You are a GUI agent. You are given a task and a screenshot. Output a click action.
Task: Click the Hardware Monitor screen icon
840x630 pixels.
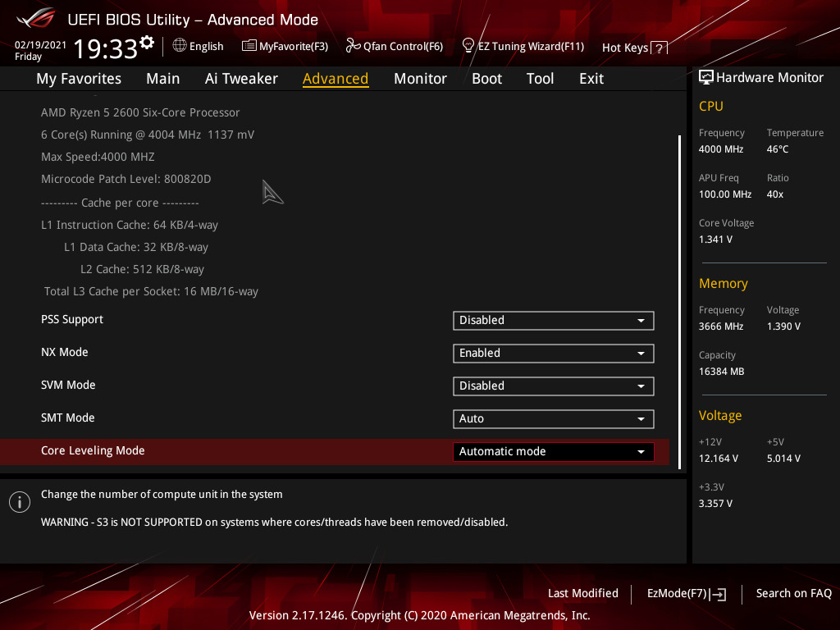point(706,78)
